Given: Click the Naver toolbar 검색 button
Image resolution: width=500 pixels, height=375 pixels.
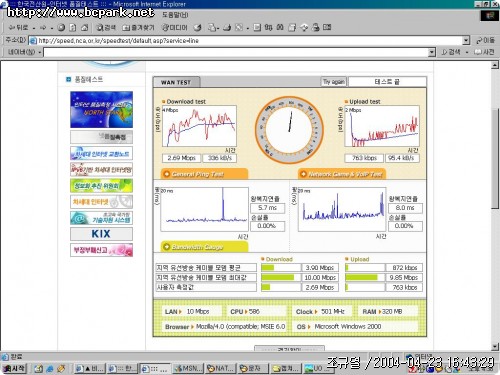Looking at the screenshot, I should [x=451, y=52].
